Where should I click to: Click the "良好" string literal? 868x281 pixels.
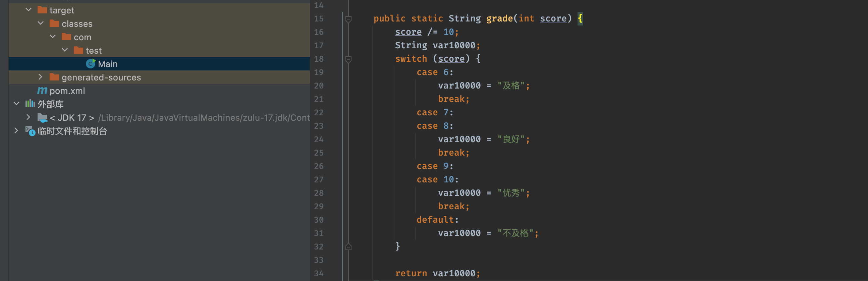pyautogui.click(x=511, y=139)
